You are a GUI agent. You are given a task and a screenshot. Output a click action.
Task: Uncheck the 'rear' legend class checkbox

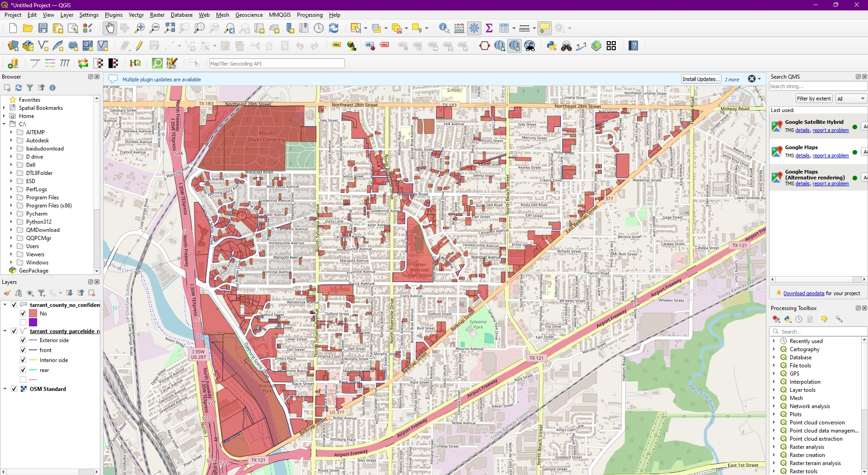[x=23, y=370]
